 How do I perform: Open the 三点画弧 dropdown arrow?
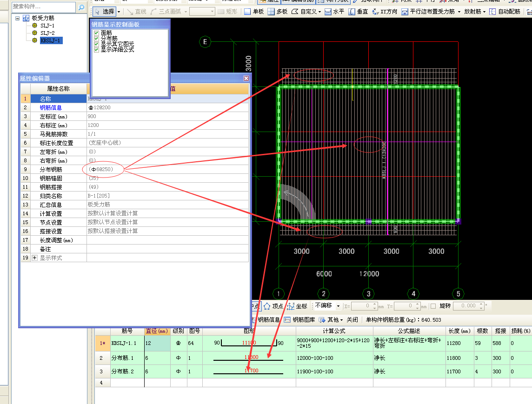pos(186,12)
